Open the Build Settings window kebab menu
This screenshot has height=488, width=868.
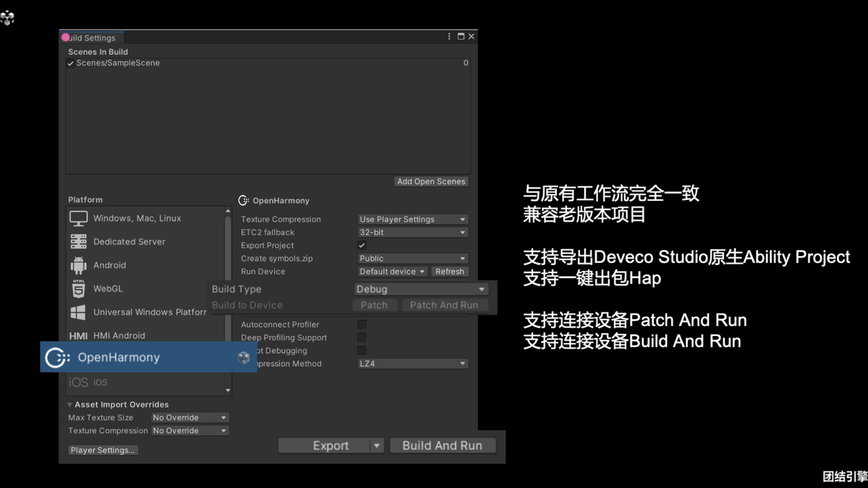tap(448, 36)
